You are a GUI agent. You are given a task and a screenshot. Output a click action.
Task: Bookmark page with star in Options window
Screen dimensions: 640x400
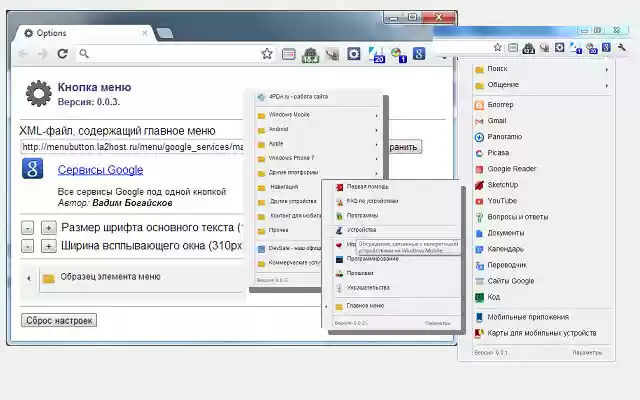tap(267, 53)
